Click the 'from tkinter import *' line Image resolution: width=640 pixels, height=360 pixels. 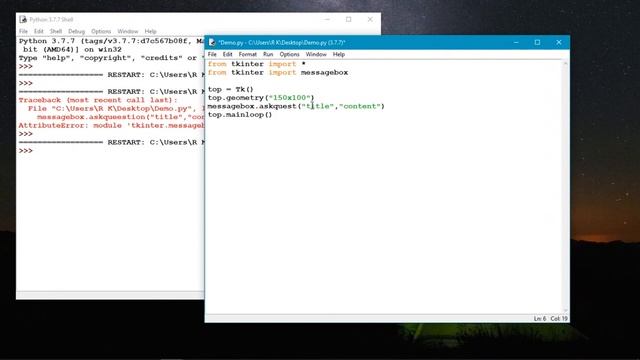coord(256,64)
